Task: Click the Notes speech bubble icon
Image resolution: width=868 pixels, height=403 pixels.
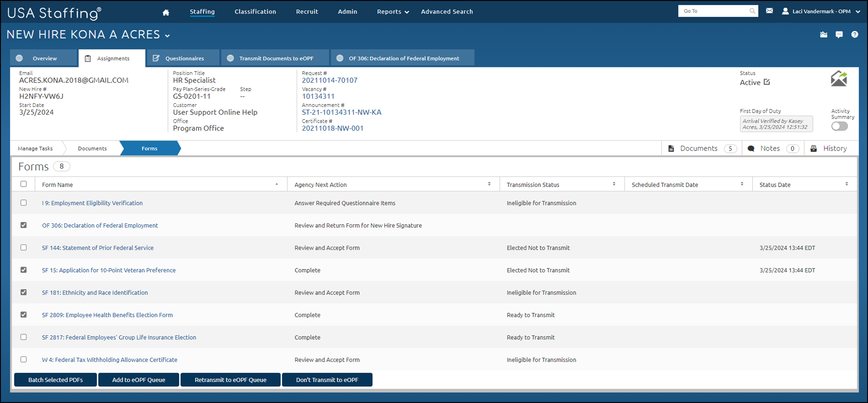Action: click(751, 148)
